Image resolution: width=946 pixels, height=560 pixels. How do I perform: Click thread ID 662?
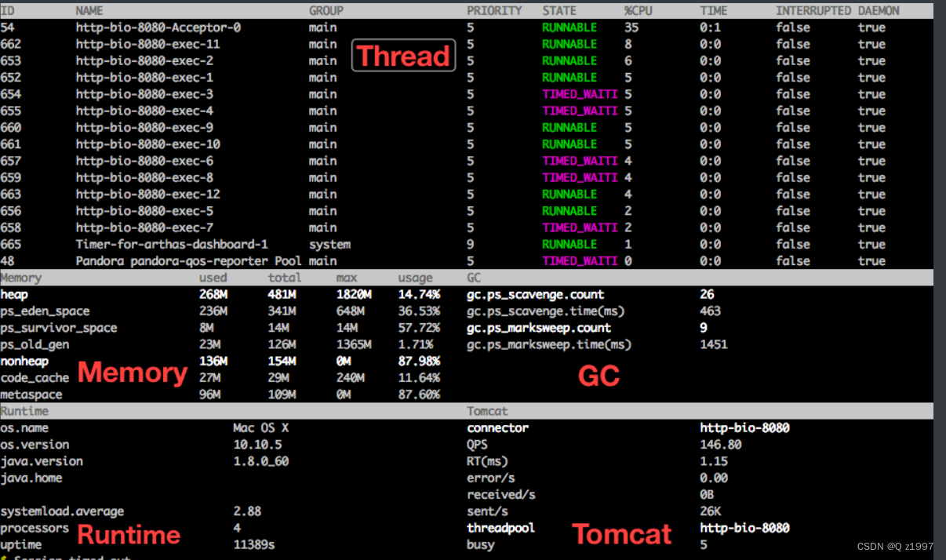click(11, 44)
